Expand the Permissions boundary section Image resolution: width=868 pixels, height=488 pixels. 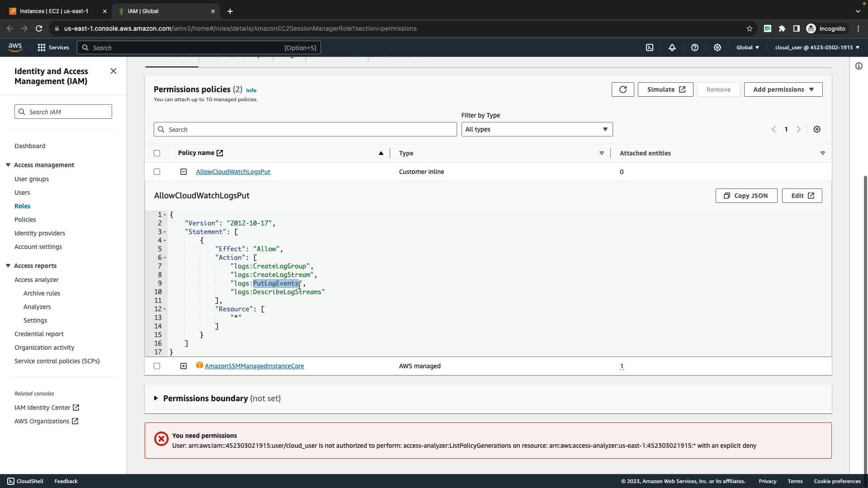point(156,398)
